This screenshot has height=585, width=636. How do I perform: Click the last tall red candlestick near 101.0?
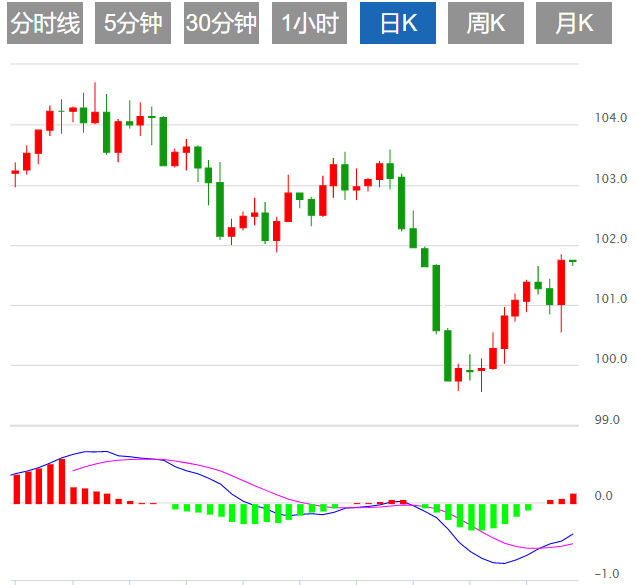pyautogui.click(x=562, y=282)
